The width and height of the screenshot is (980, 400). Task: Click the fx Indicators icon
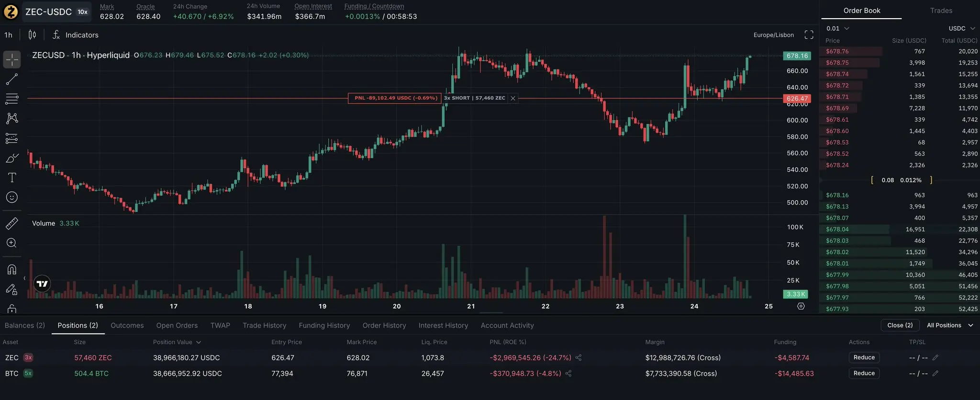(56, 34)
